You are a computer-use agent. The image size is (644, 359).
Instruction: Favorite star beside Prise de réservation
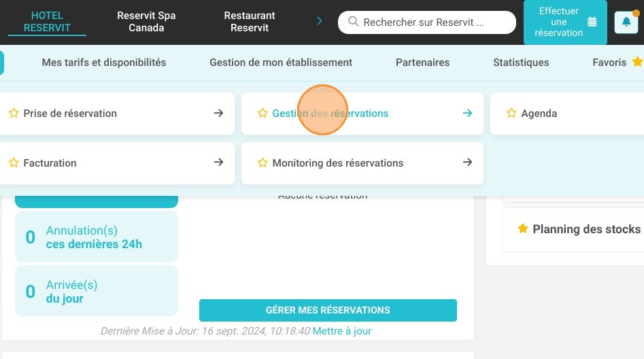point(14,113)
